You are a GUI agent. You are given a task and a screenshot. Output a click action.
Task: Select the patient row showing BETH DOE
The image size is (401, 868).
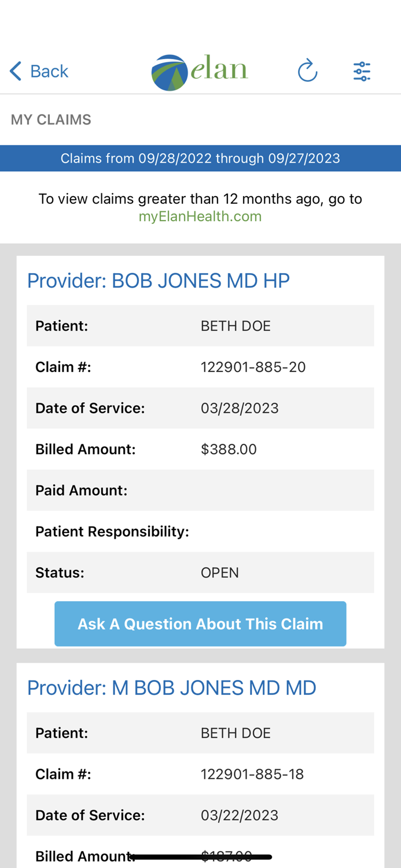[200, 325]
